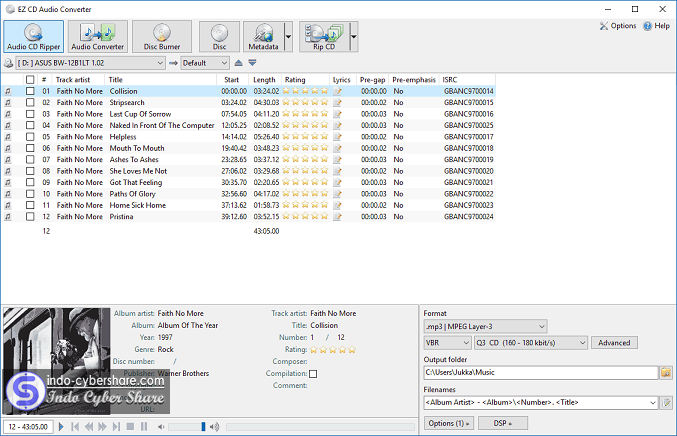This screenshot has height=436, width=677.
Task: Open the VBR mode dropdown
Action: (x=447, y=343)
